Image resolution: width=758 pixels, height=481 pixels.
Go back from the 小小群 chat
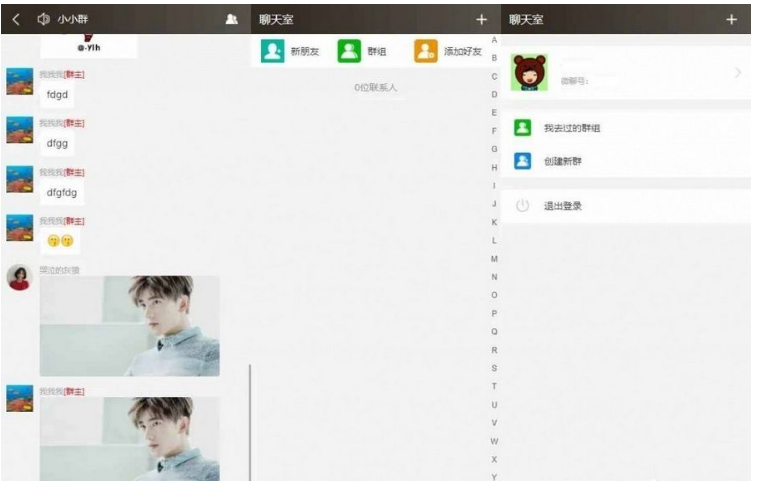point(16,19)
